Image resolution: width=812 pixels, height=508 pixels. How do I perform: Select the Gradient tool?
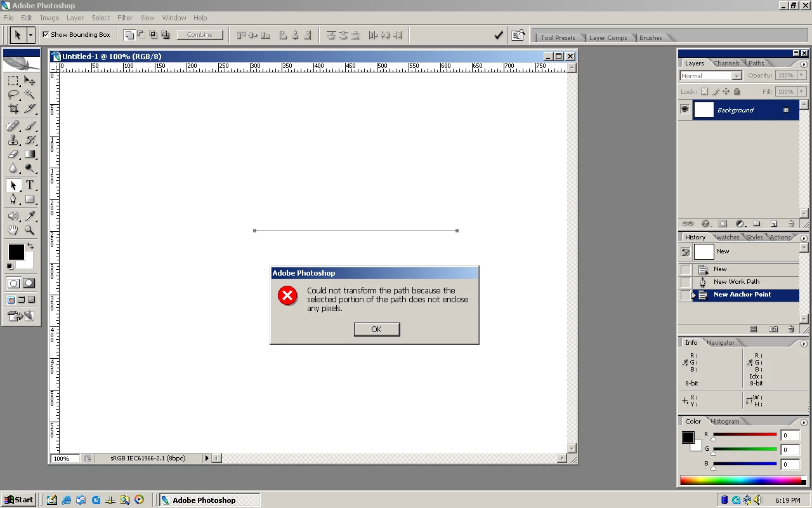coord(30,154)
